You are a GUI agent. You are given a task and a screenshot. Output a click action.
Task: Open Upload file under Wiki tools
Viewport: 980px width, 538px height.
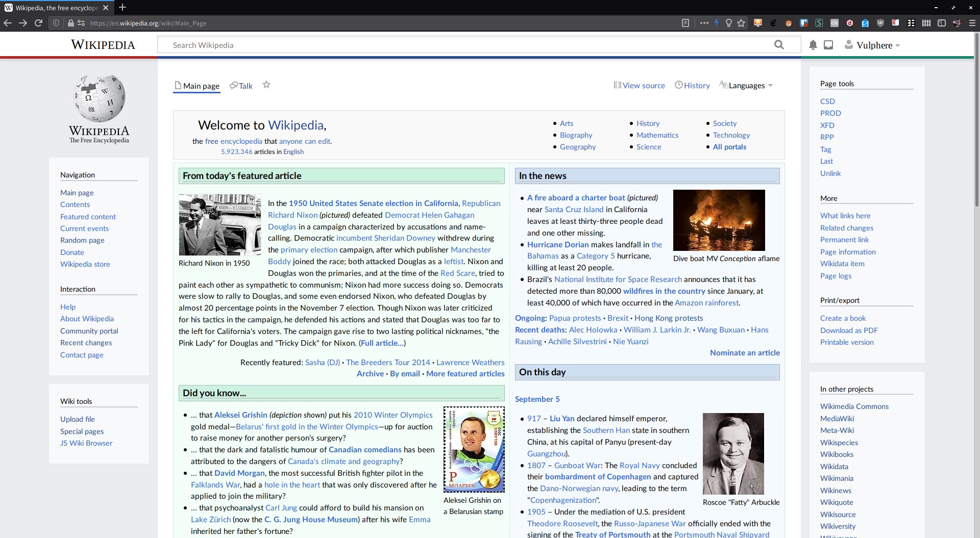pos(77,419)
